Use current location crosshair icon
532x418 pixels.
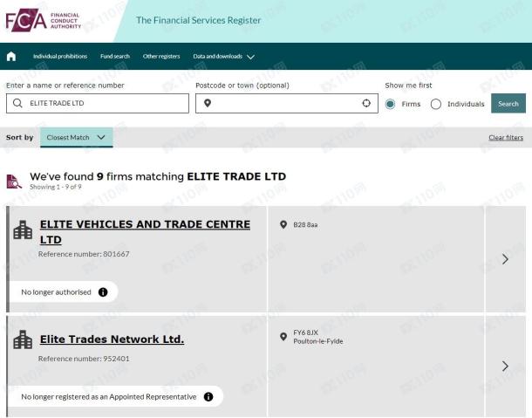[366, 103]
